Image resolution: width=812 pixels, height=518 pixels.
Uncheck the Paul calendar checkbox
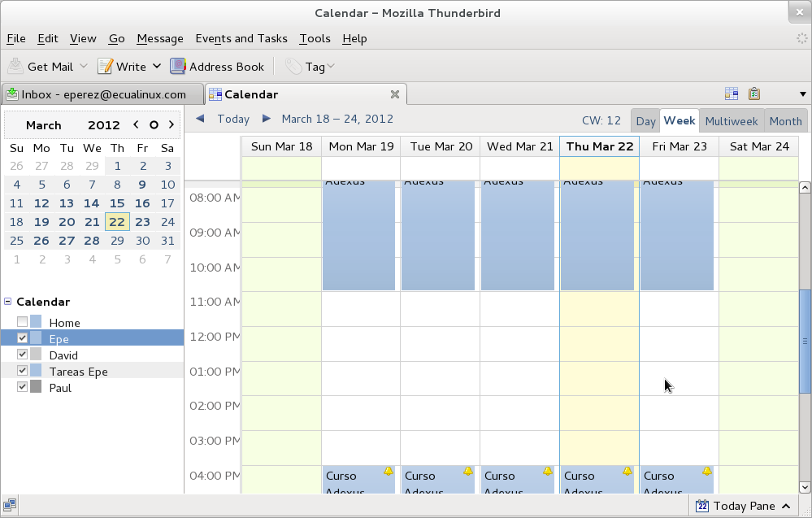pyautogui.click(x=22, y=386)
